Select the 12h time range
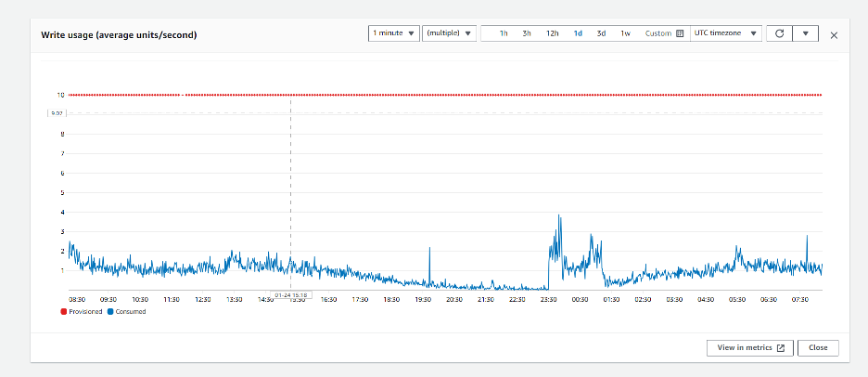Image resolution: width=868 pixels, height=377 pixels. (552, 33)
